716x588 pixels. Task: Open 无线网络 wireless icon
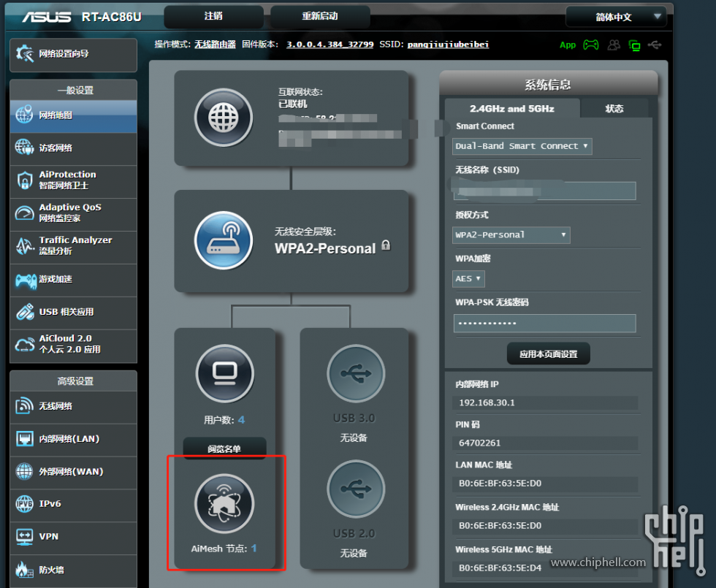(x=24, y=405)
